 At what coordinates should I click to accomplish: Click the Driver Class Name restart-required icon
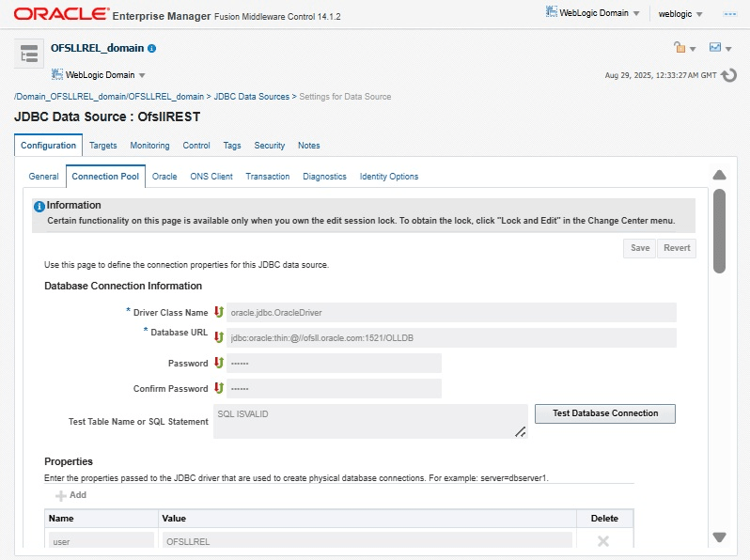219,312
